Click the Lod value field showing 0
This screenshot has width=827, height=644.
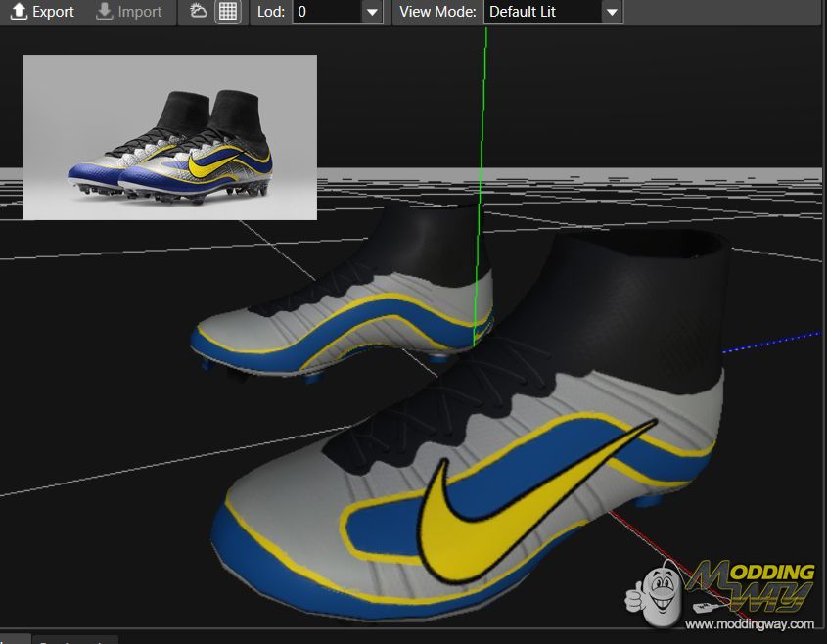pyautogui.click(x=325, y=13)
